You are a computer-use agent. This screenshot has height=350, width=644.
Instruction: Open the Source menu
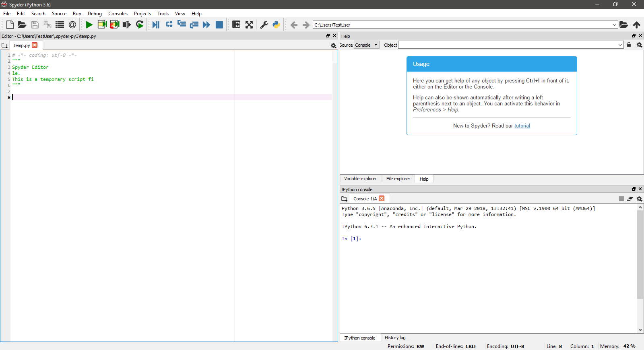pos(59,14)
